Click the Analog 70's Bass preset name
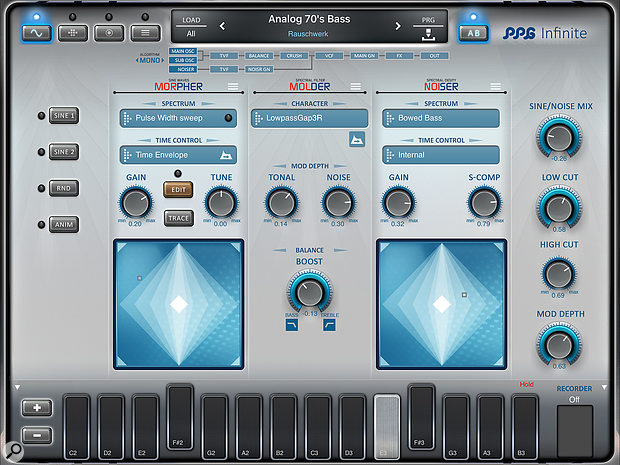This screenshot has height=465, width=620. [309, 19]
